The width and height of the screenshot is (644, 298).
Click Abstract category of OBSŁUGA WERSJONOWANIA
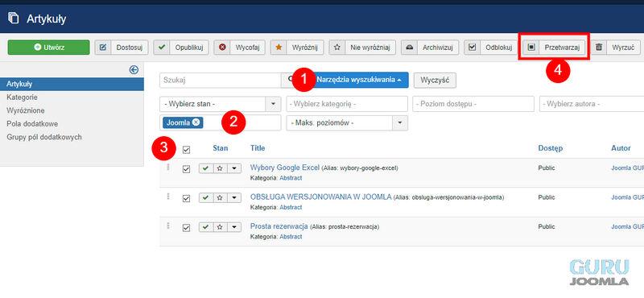tap(291, 207)
